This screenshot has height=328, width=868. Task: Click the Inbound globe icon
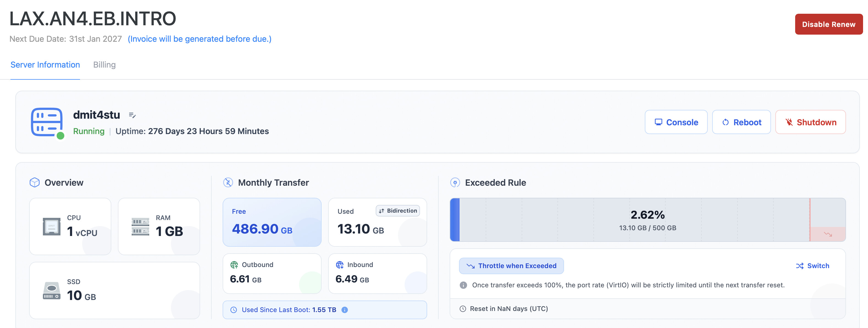point(340,265)
